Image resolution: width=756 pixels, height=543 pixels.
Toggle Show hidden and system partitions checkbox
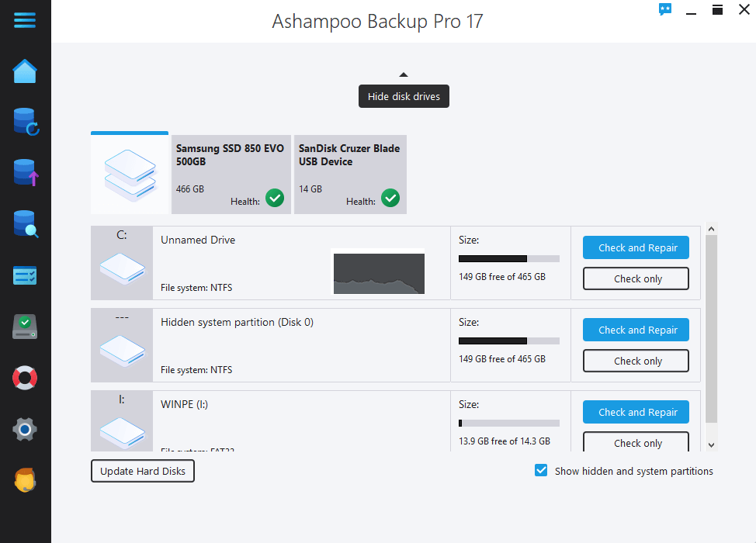pyautogui.click(x=540, y=470)
